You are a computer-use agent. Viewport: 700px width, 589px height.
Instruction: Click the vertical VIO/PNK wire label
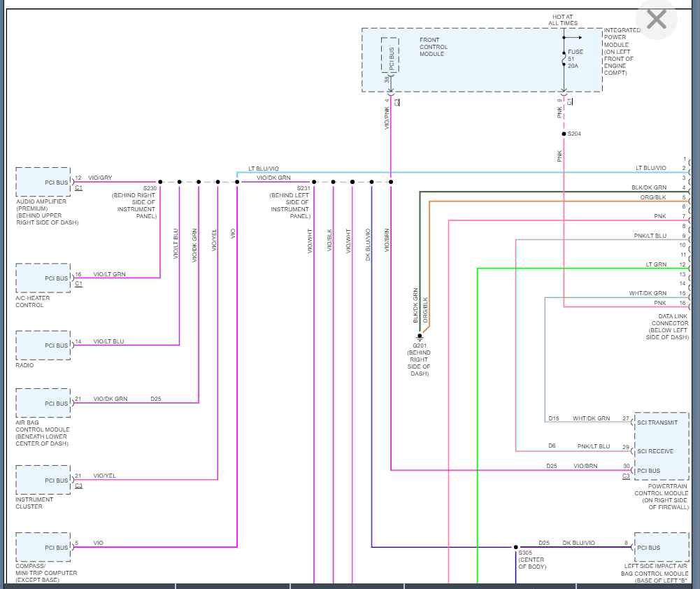pos(387,118)
